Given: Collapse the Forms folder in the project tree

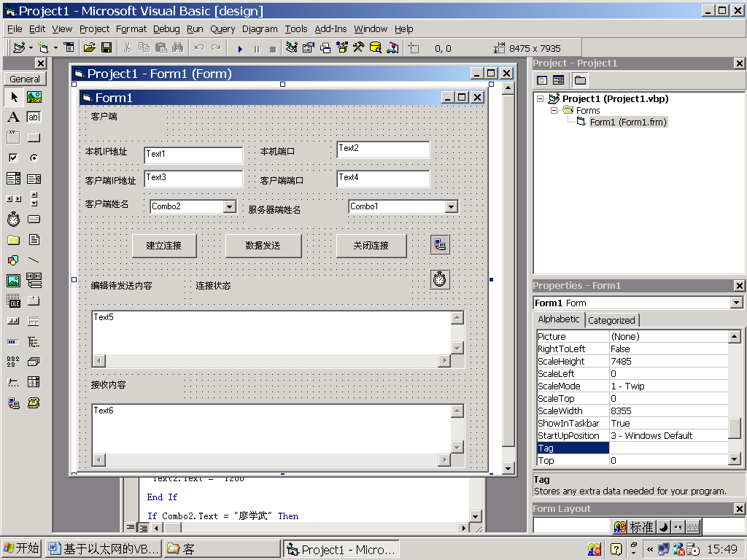Looking at the screenshot, I should pyautogui.click(x=554, y=111).
